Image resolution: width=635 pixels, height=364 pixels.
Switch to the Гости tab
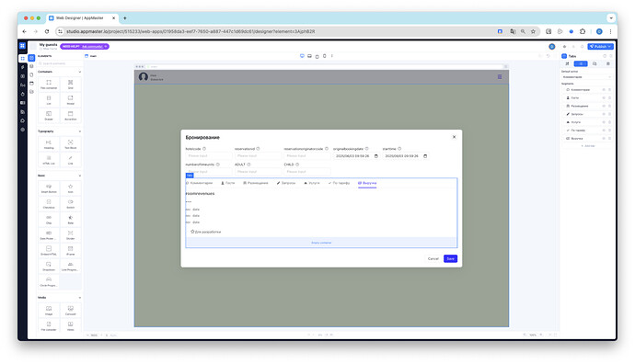[x=228, y=183]
